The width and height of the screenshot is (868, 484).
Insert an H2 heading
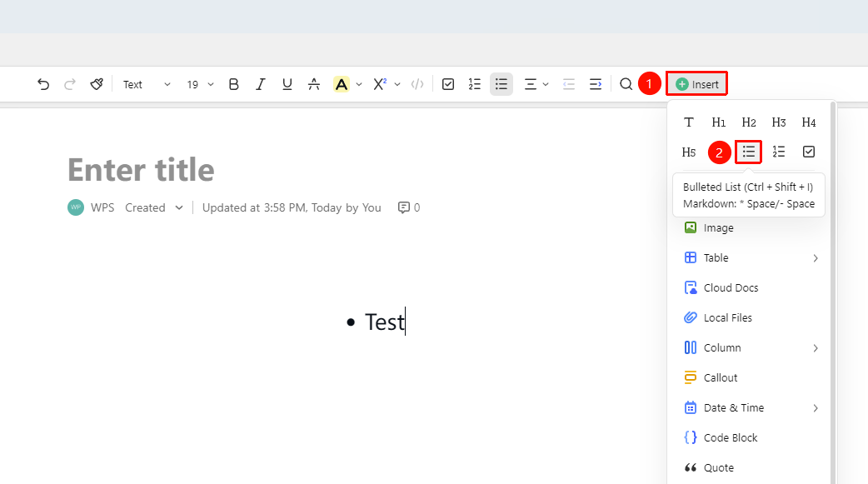coord(748,122)
